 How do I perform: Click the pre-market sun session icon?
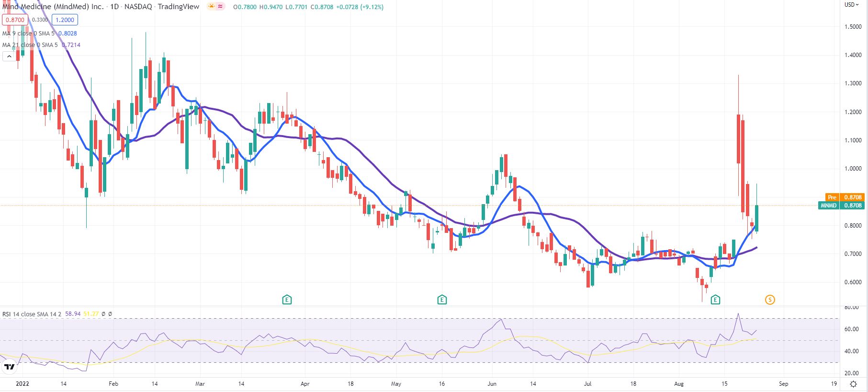pyautogui.click(x=212, y=7)
